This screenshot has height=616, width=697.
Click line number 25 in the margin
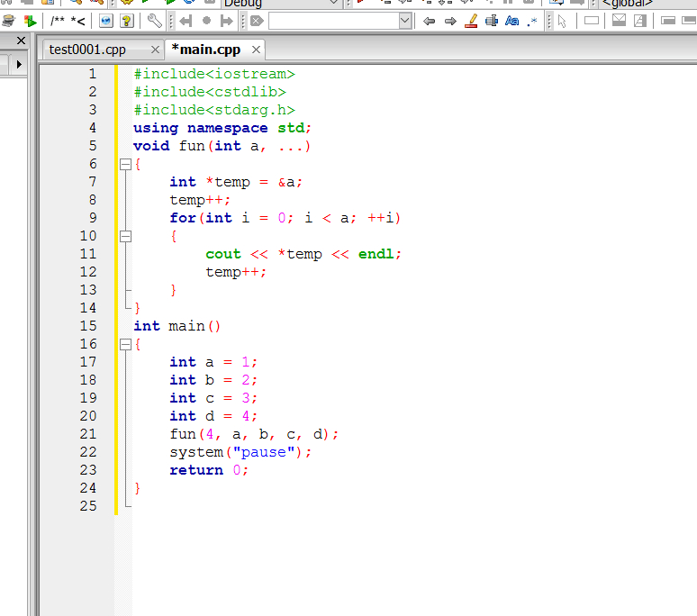pyautogui.click(x=87, y=506)
